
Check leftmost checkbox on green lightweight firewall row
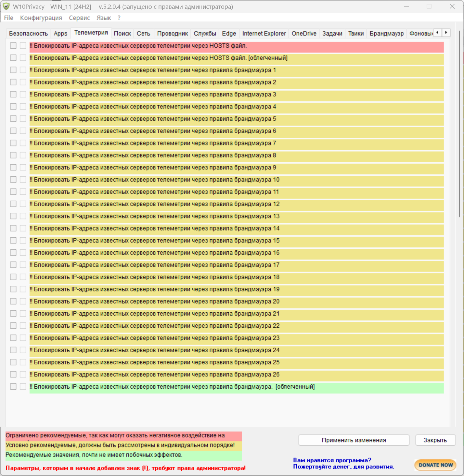[13, 387]
